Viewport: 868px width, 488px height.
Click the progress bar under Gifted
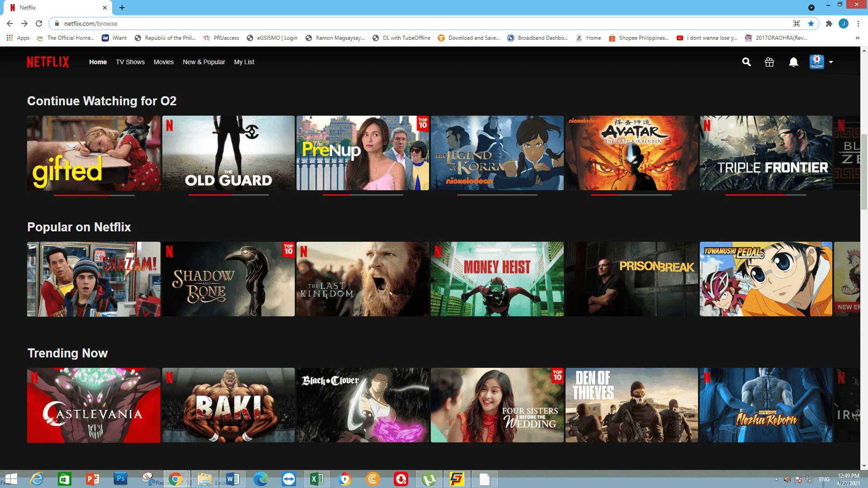[x=94, y=195]
